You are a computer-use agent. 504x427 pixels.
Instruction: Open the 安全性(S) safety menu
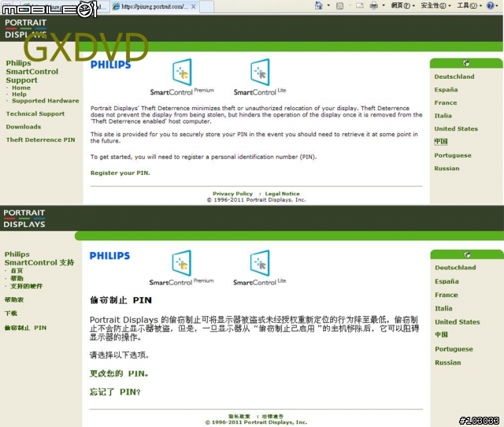[x=435, y=6]
